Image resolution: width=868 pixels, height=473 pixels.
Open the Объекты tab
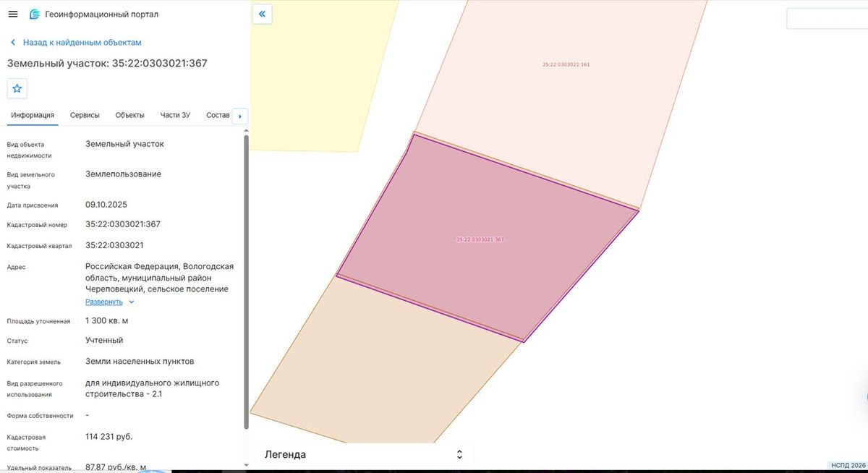[x=130, y=115]
